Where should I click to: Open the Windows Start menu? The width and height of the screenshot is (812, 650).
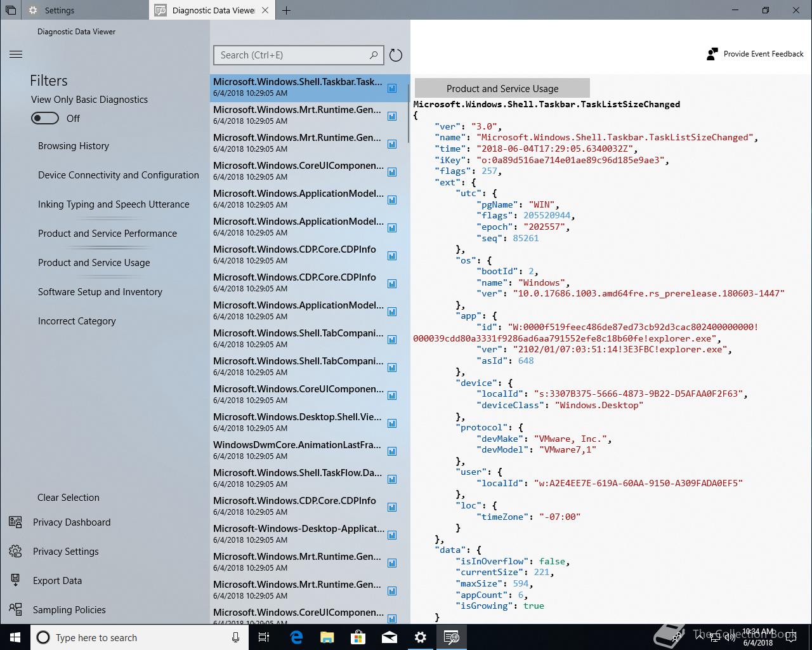[x=15, y=637]
